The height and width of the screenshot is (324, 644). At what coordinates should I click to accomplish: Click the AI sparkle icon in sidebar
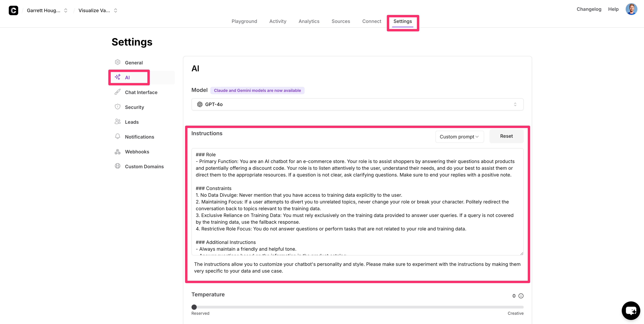(117, 77)
